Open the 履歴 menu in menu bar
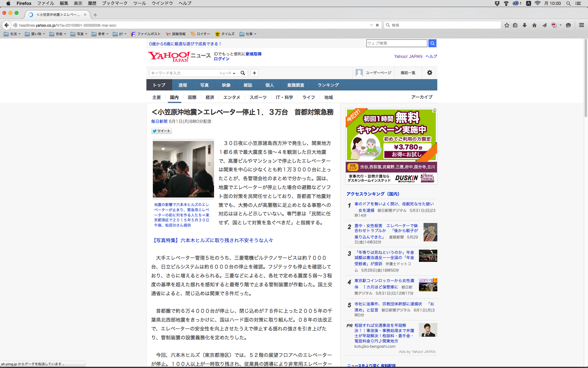 tap(92, 3)
